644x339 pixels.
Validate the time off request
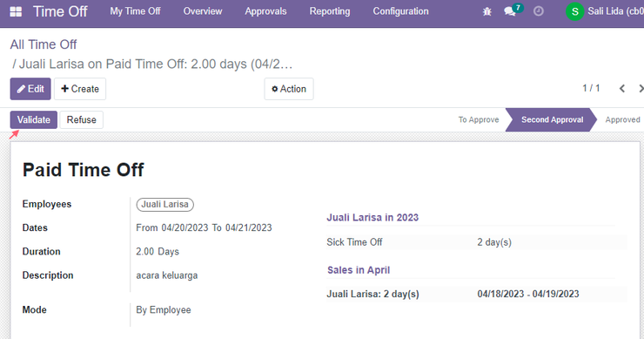pyautogui.click(x=34, y=119)
